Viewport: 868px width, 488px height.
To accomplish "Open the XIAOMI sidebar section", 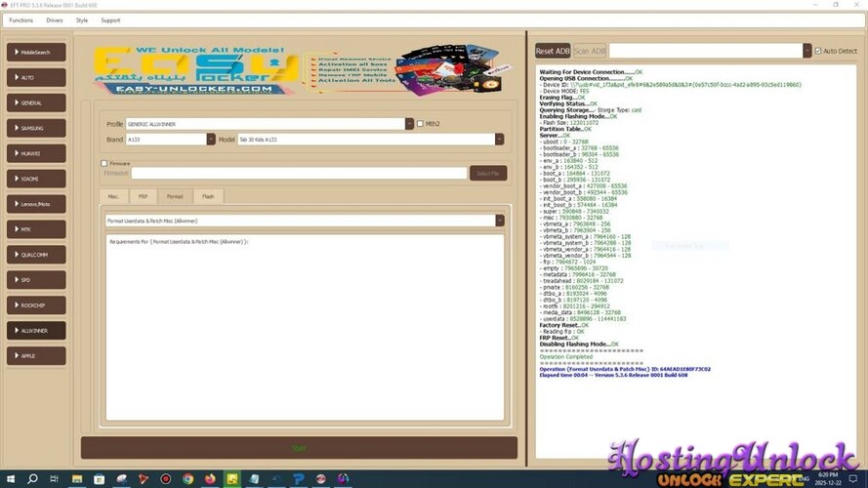I will point(36,179).
